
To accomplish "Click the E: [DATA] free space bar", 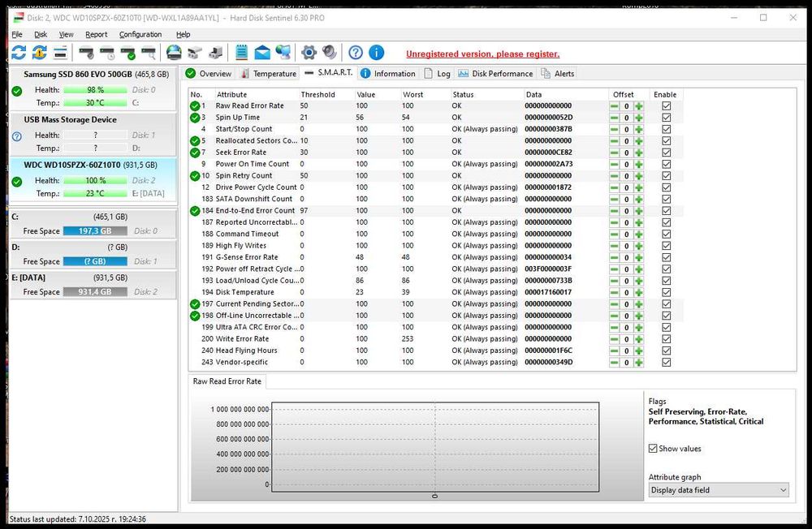I will point(94,291).
